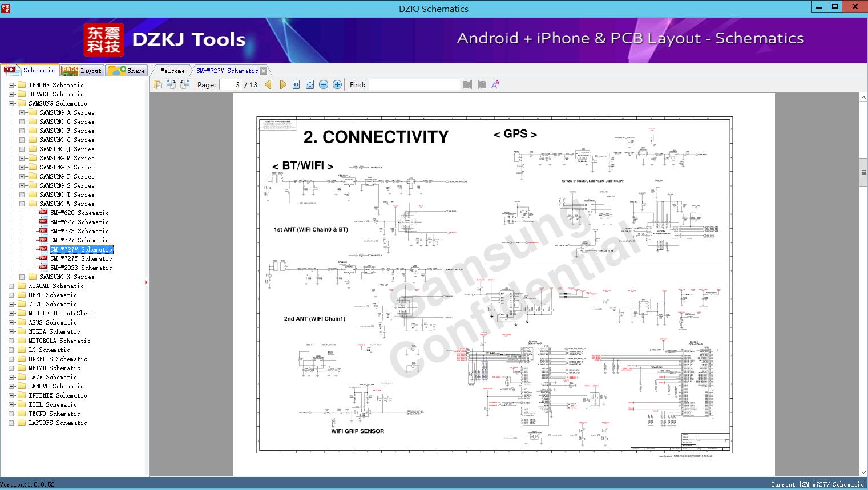Viewport: 868px width, 490px height.
Task: Switch to the Schematic tab
Action: (x=30, y=70)
